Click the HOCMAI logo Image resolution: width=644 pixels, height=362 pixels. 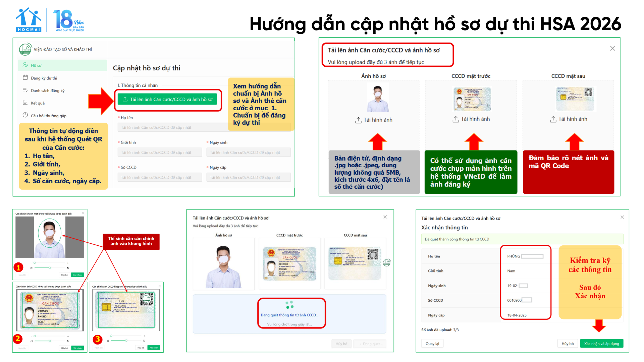pos(29,20)
